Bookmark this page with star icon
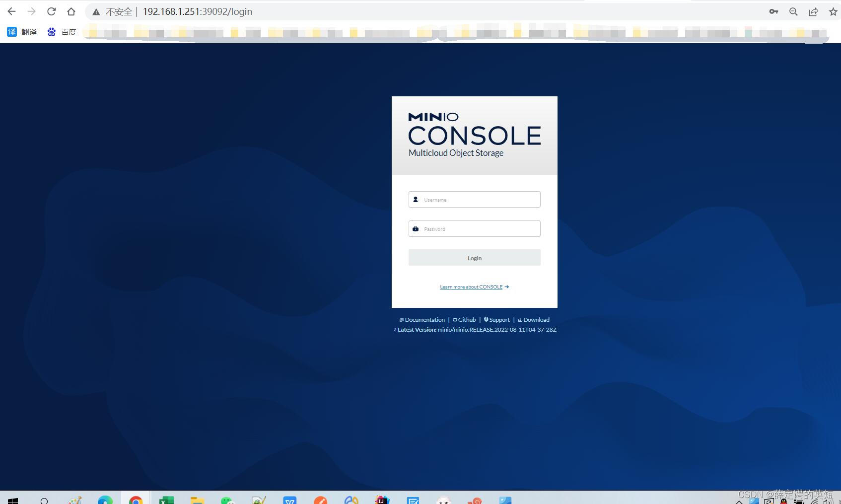 [x=833, y=11]
